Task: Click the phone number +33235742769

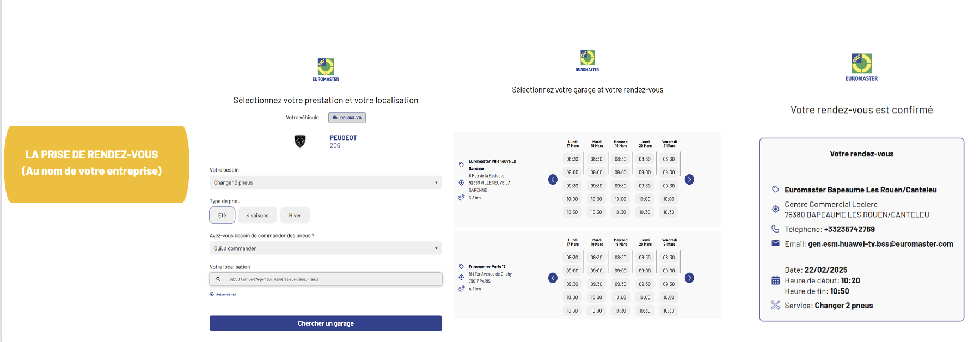Action: (849, 229)
